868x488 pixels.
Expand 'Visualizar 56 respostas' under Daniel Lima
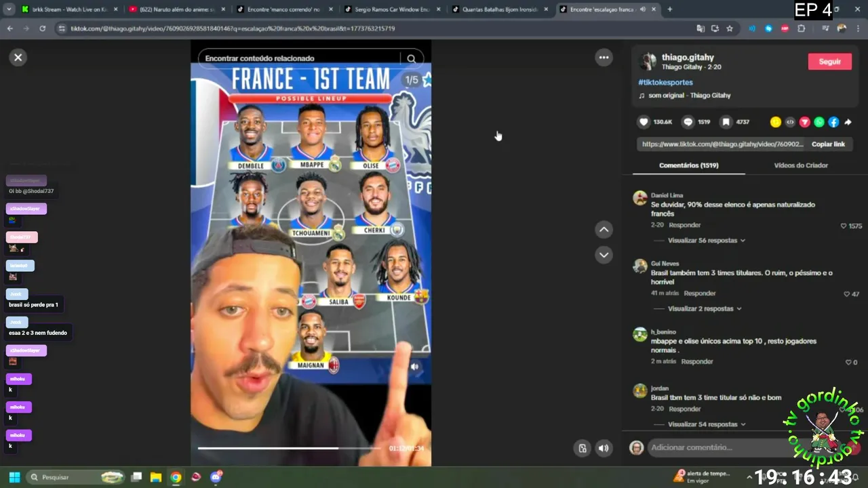706,241
